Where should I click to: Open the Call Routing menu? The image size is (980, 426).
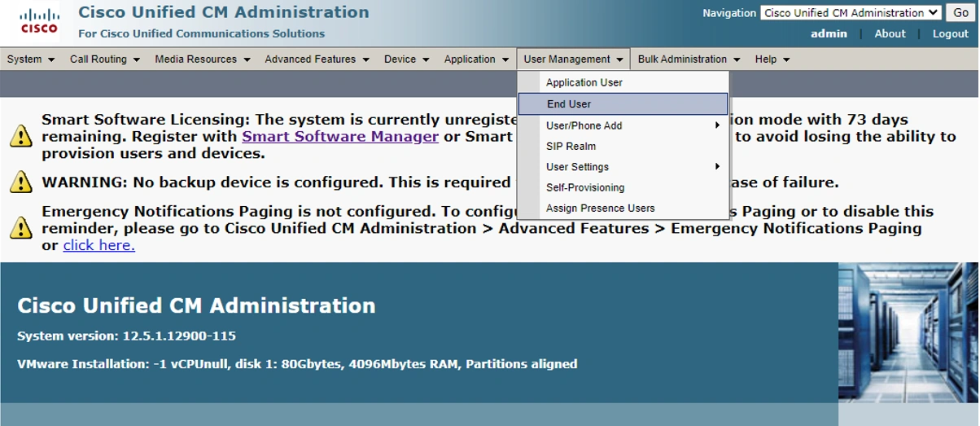105,59
